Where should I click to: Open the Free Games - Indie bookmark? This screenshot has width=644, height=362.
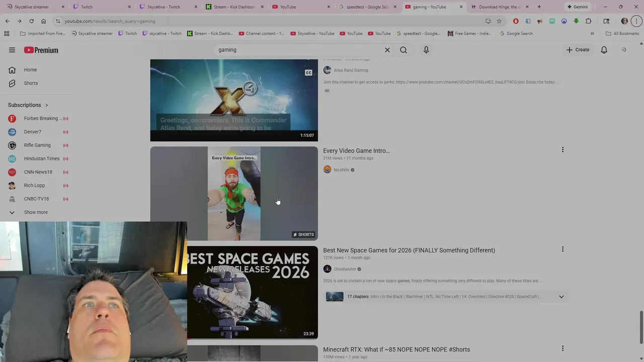pos(469,34)
